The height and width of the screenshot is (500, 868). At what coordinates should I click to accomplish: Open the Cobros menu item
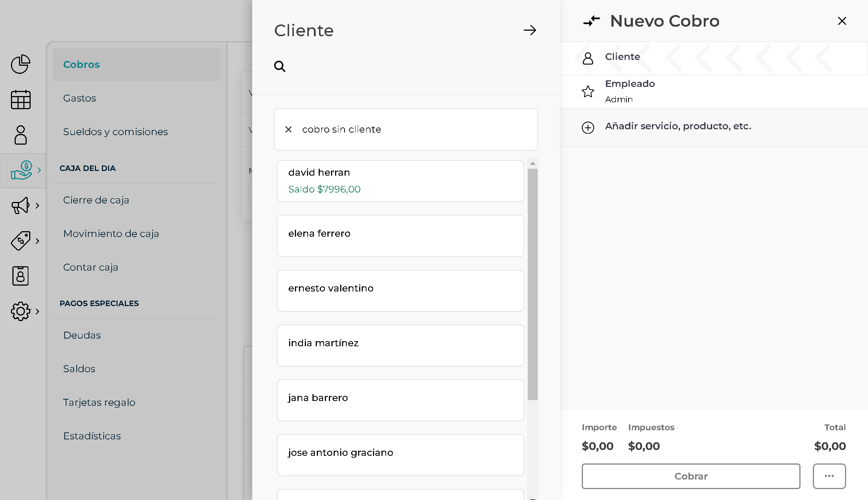[x=137, y=65]
